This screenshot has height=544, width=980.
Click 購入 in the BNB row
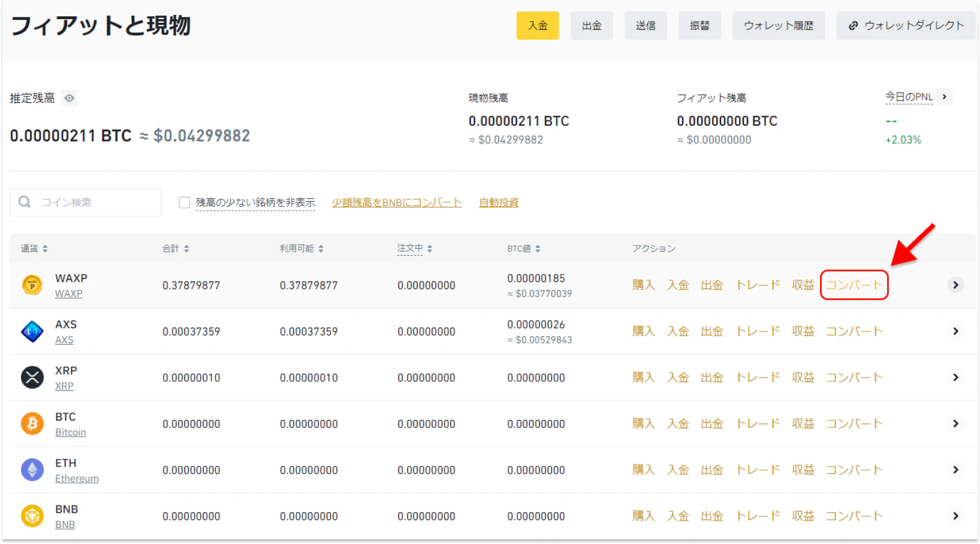(x=644, y=516)
